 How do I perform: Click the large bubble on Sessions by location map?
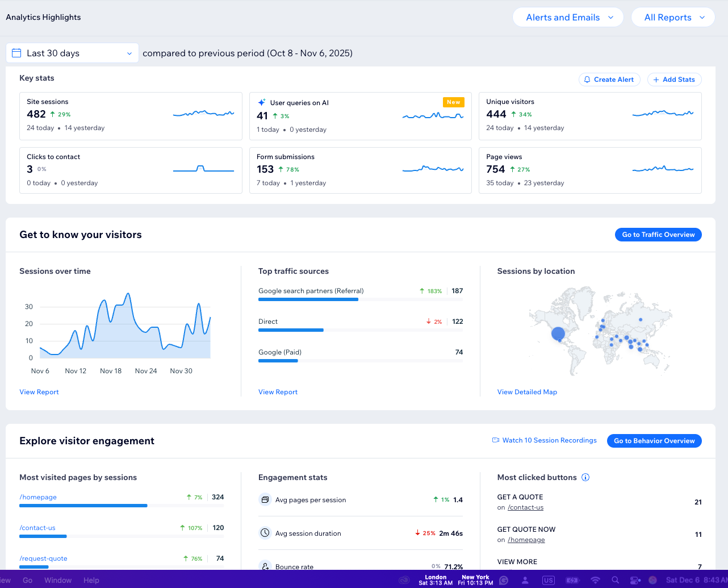click(558, 333)
